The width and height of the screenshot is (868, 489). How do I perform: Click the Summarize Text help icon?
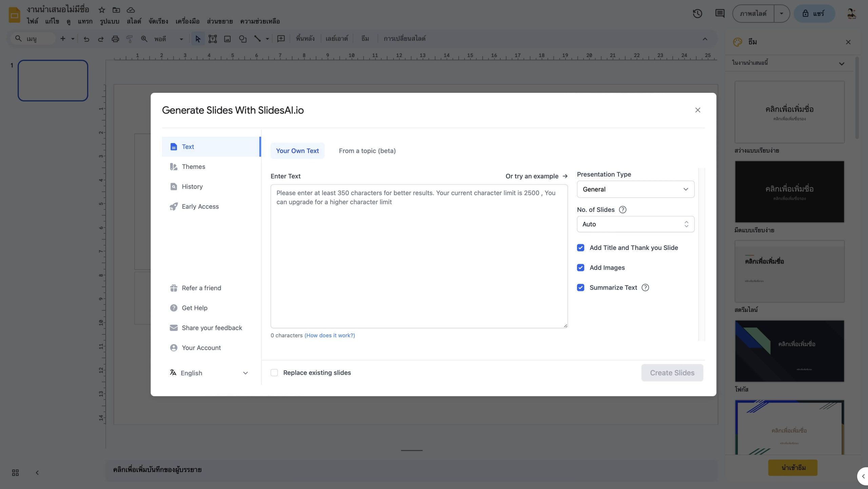[x=645, y=288]
